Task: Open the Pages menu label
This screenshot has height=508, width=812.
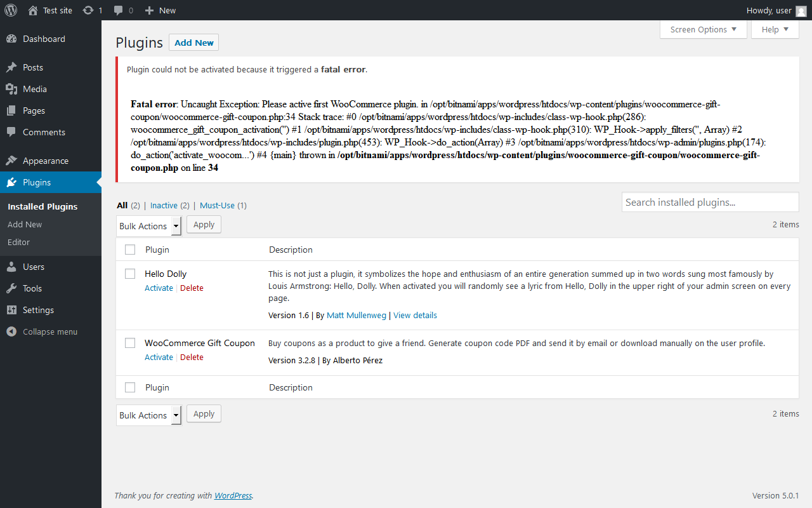Action: (x=34, y=110)
